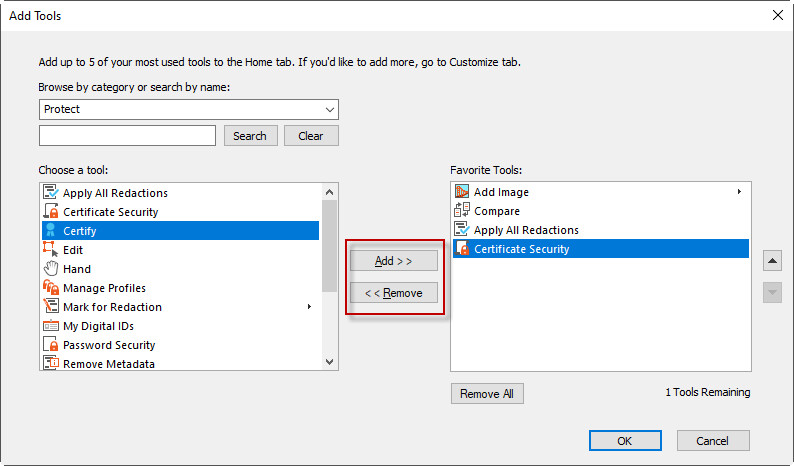The image size is (794, 466).
Task: Select the Hand tool icon
Action: click(x=51, y=269)
